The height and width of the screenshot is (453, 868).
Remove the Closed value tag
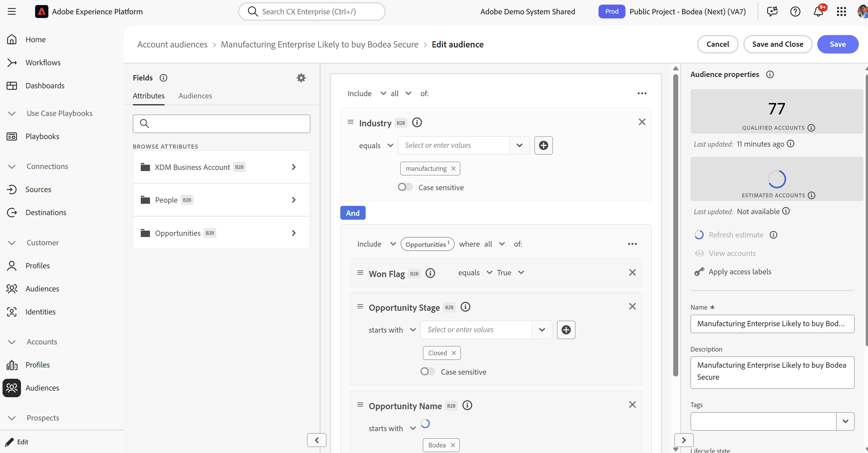click(x=454, y=353)
